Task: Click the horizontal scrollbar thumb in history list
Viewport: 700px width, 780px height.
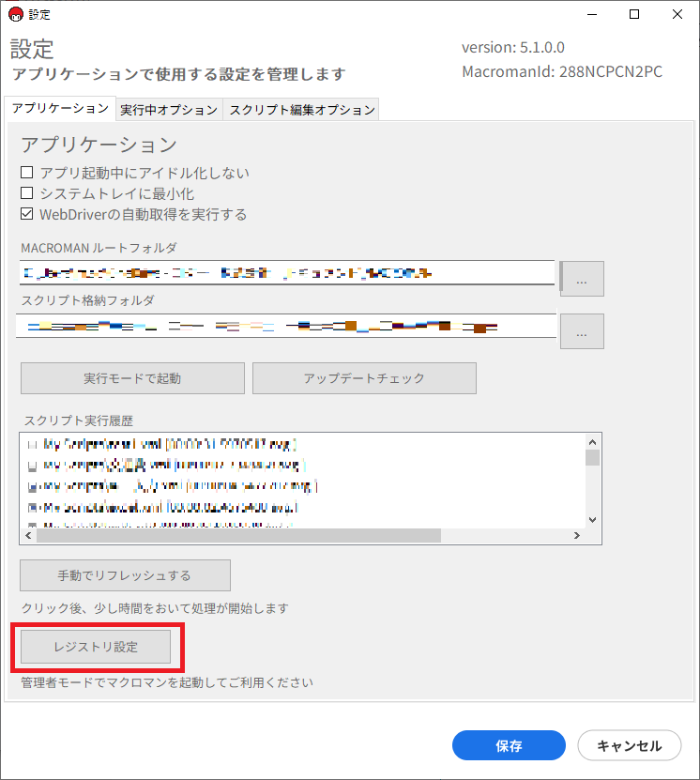Action: point(238,536)
